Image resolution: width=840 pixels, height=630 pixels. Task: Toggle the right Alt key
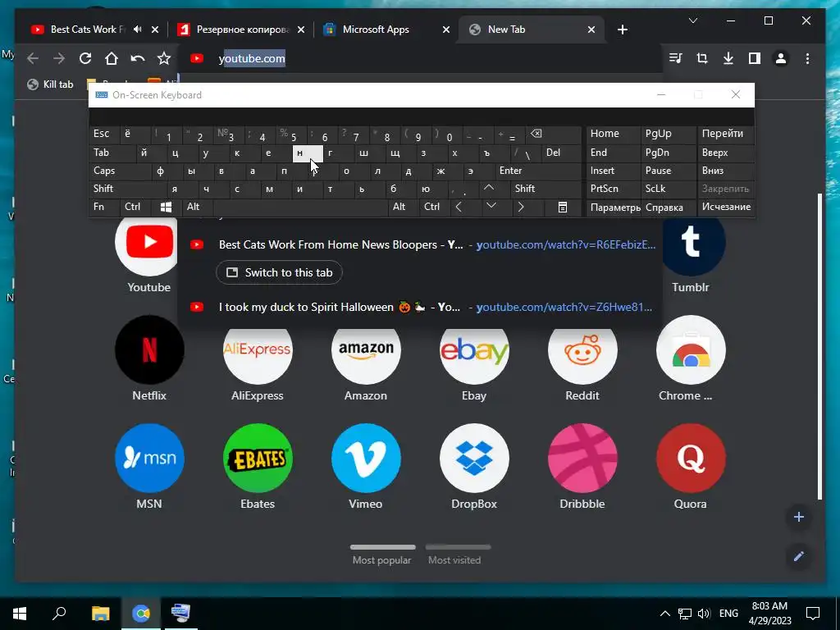coord(403,207)
